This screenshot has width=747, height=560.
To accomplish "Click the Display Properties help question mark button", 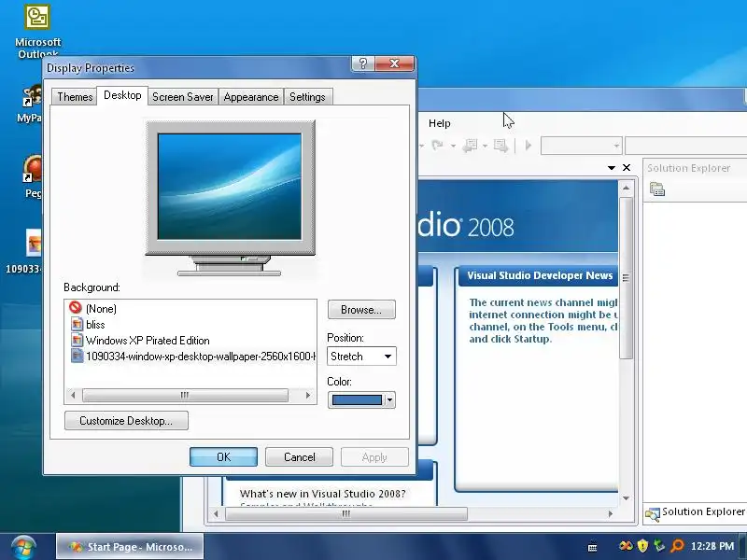I will point(363,63).
